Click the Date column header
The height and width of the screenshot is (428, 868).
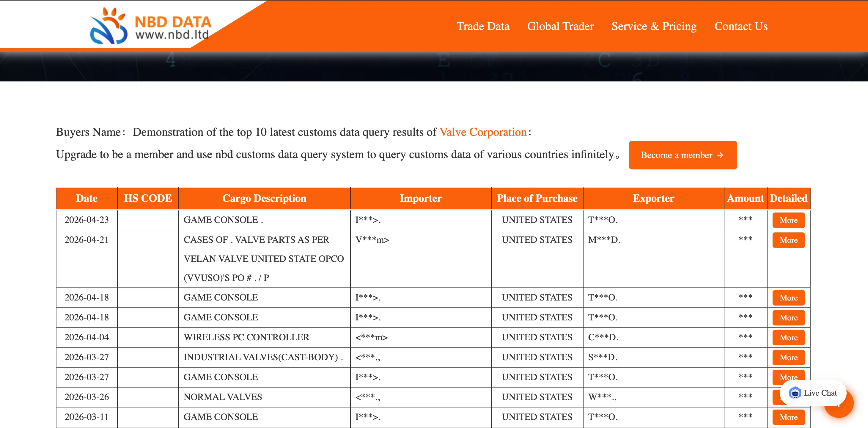87,198
